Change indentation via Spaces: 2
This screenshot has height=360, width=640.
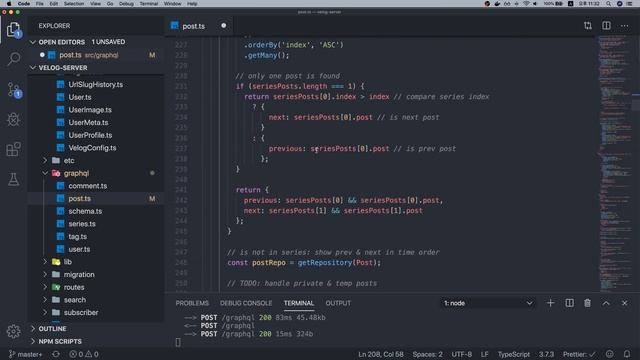coord(427,354)
